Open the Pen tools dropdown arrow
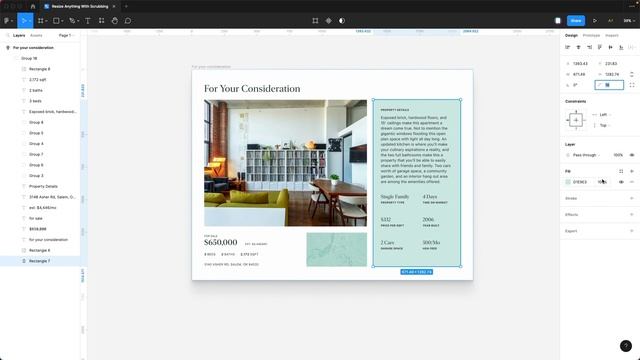Image resolution: width=640 pixels, height=360 pixels. click(x=78, y=21)
